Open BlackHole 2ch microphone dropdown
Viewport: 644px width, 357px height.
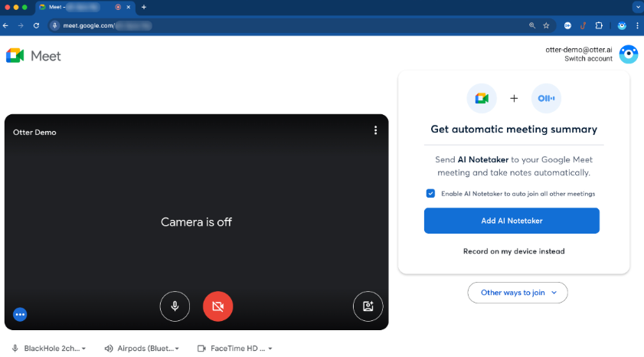(x=49, y=349)
